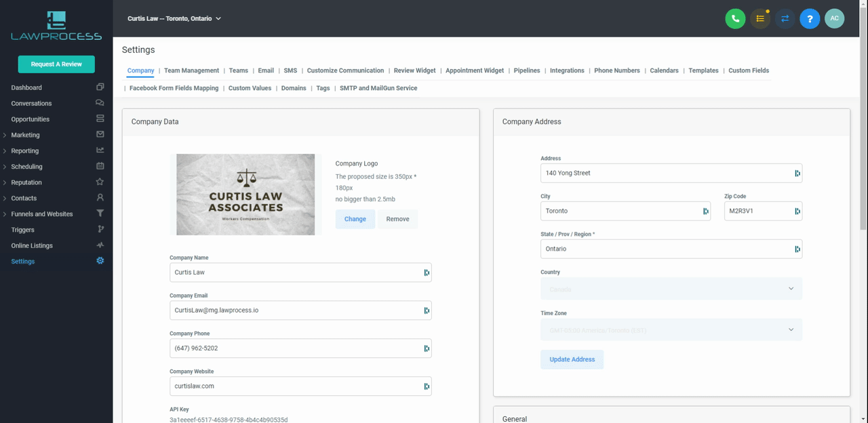Remove the company logo

click(397, 219)
